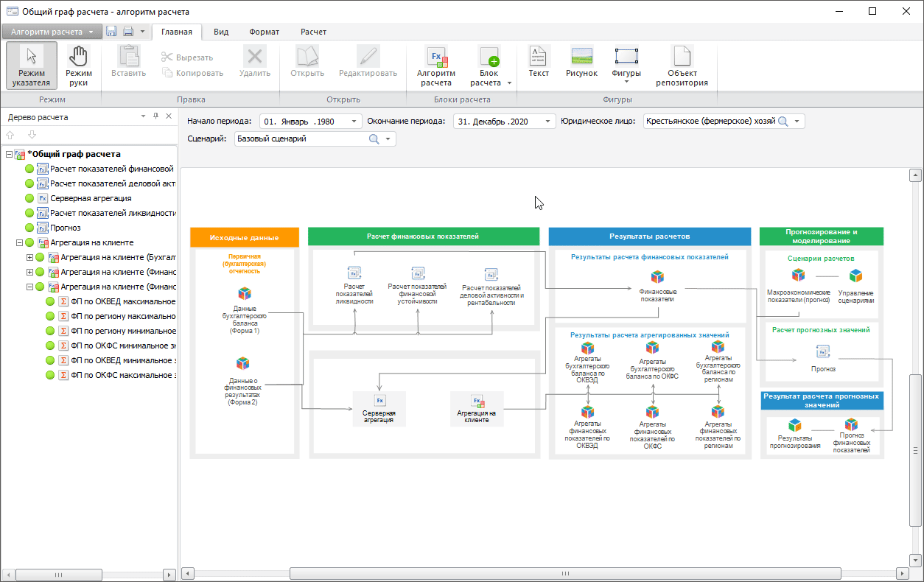This screenshot has height=582, width=924.
Task: Add a repository object to graph
Action: 682,66
